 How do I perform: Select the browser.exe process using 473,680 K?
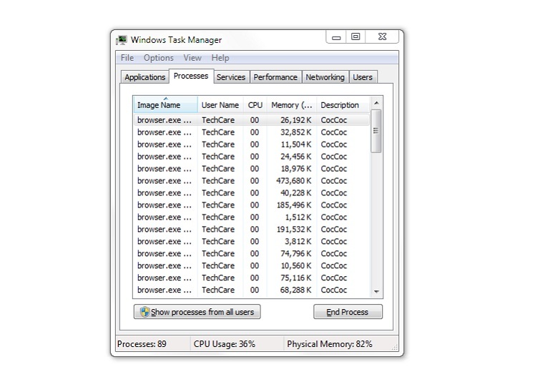(x=250, y=181)
